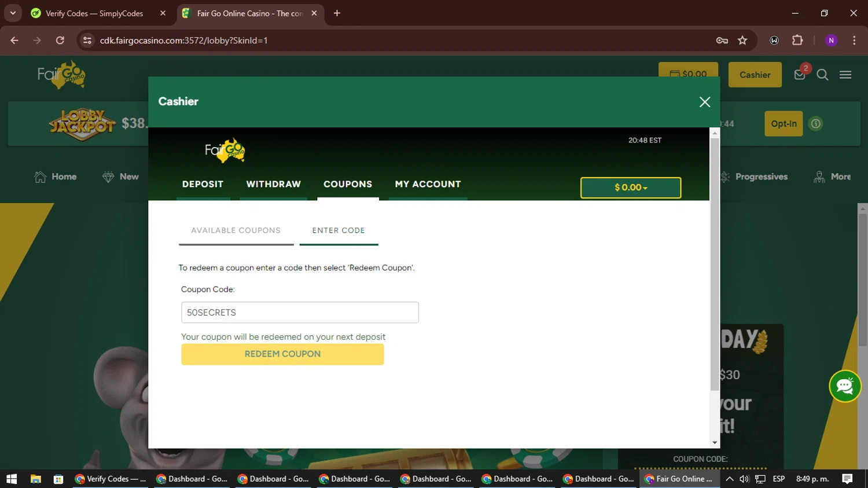Click the ESP language indicator
The width and height of the screenshot is (868, 488).
779,479
